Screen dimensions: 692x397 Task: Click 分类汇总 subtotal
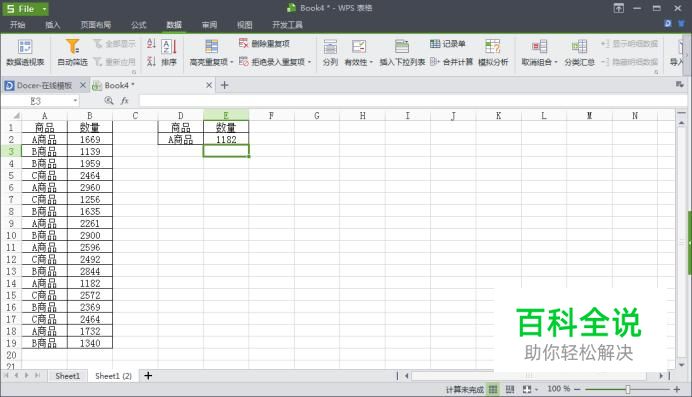[579, 52]
